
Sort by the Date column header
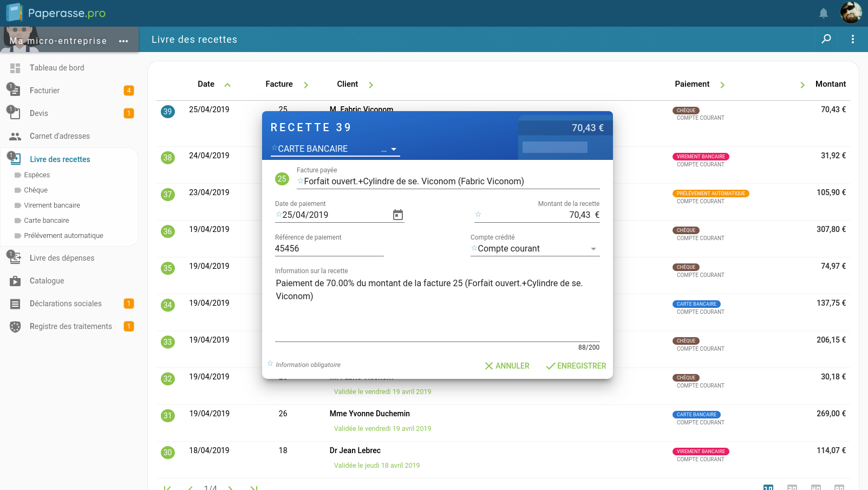(x=206, y=84)
